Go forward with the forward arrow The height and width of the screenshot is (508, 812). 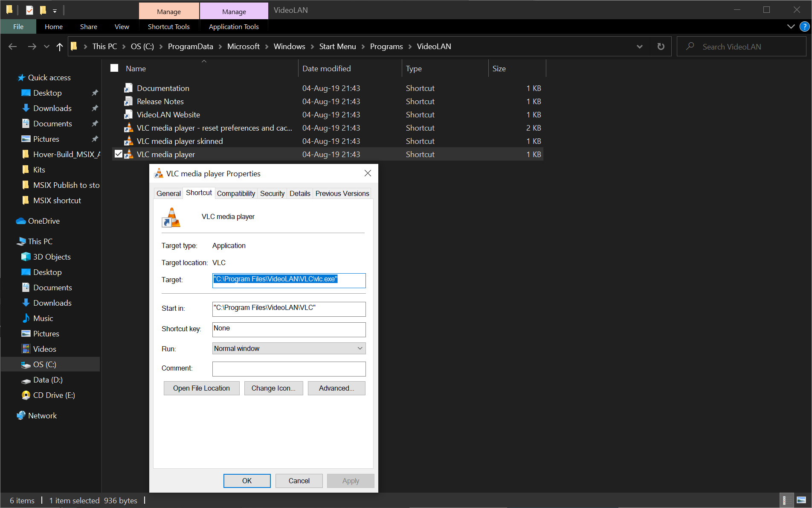pos(32,47)
